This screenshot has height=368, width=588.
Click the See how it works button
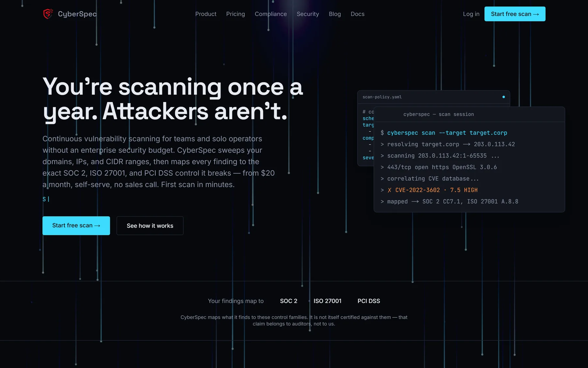click(150, 226)
